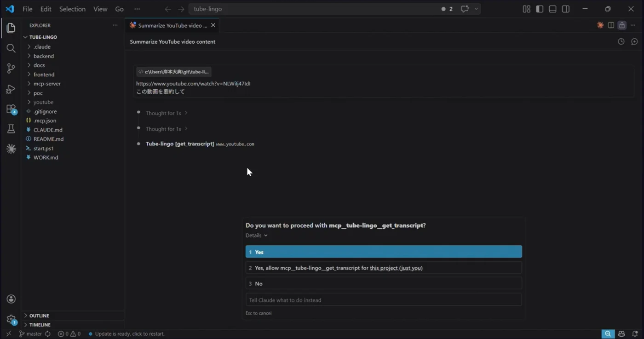Open the Search view in activity bar
Screen dimensions: 644x339
[x=11, y=48]
